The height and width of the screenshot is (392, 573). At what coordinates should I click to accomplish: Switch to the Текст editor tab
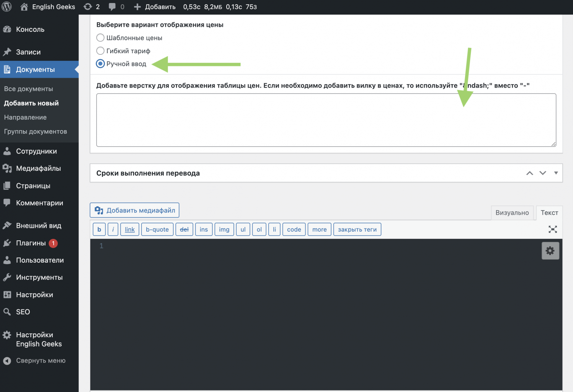549,213
